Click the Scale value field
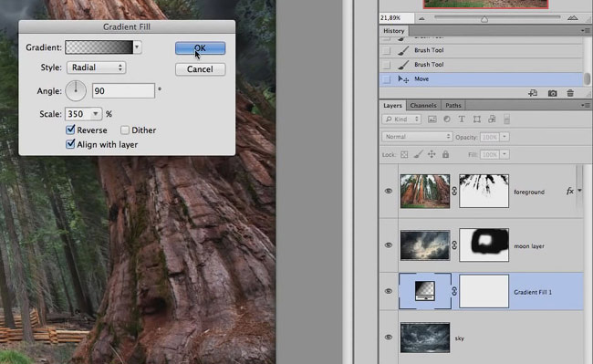This screenshot has width=593, height=364. point(78,114)
